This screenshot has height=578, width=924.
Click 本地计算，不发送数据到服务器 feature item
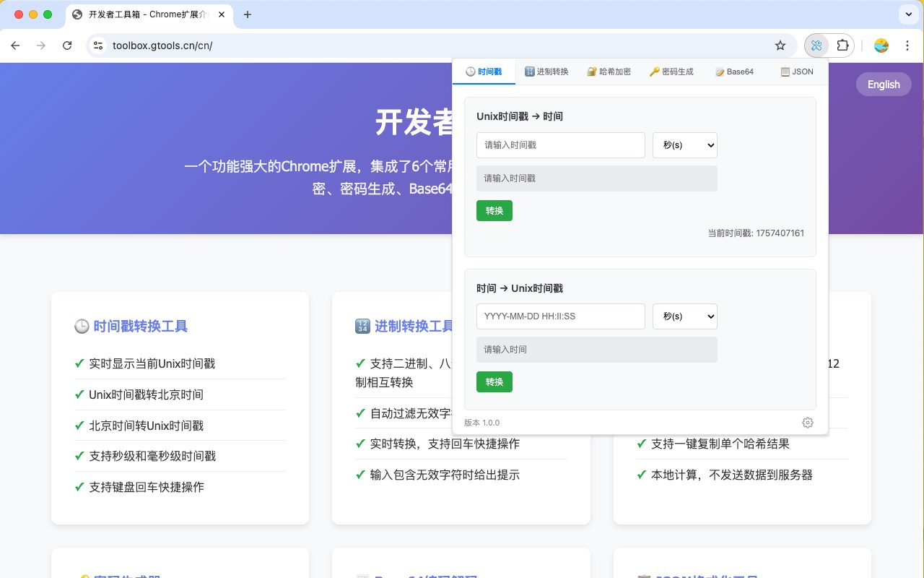(743, 475)
